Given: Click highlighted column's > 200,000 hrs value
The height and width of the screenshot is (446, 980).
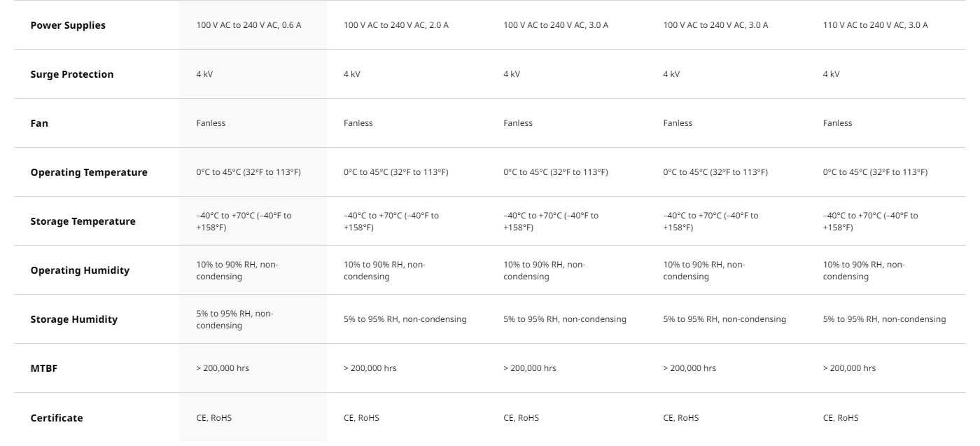Looking at the screenshot, I should coord(223,368).
